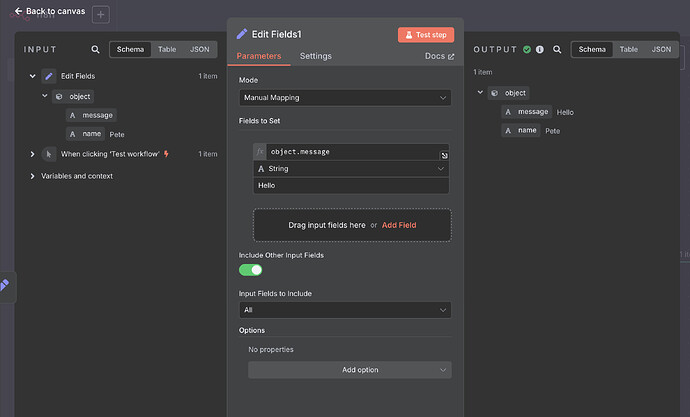The width and height of the screenshot is (690, 417).
Task: Switch INPUT panel to Table view
Action: [x=167, y=49]
